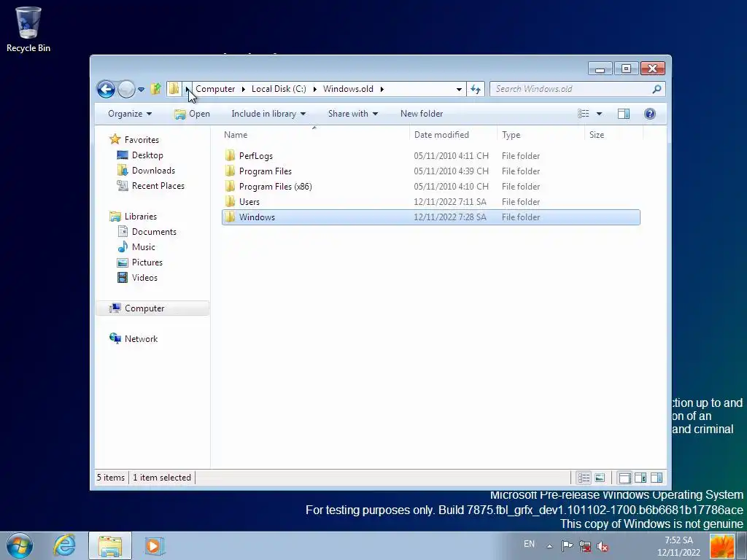The width and height of the screenshot is (747, 560).
Task: Show hidden tray icons arrow
Action: point(549,546)
